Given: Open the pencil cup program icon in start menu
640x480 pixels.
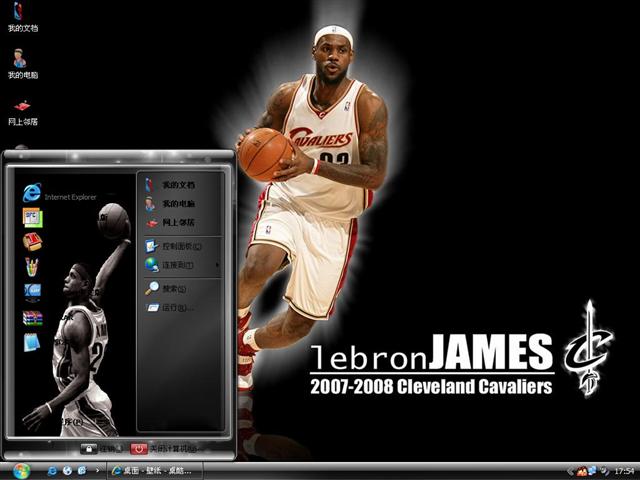Looking at the screenshot, I should point(32,267).
